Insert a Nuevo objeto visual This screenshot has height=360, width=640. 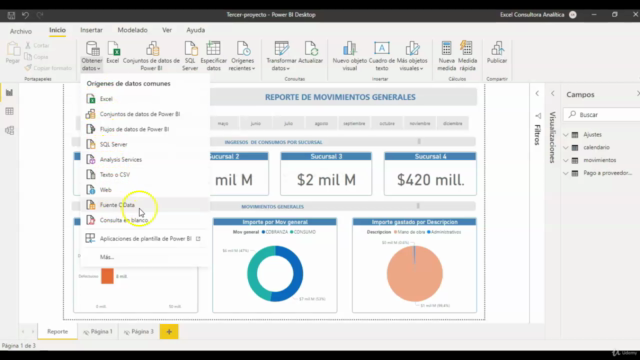point(349,56)
